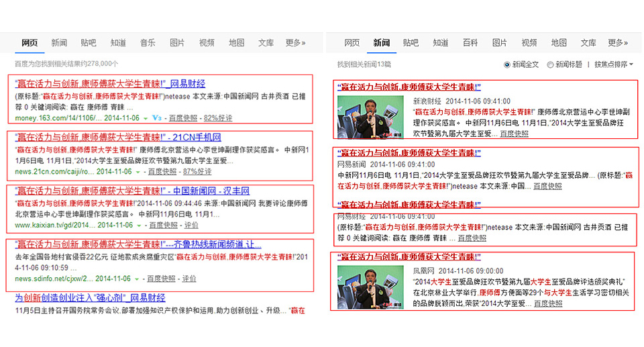Select the 新闻标题 radio button

click(550, 64)
